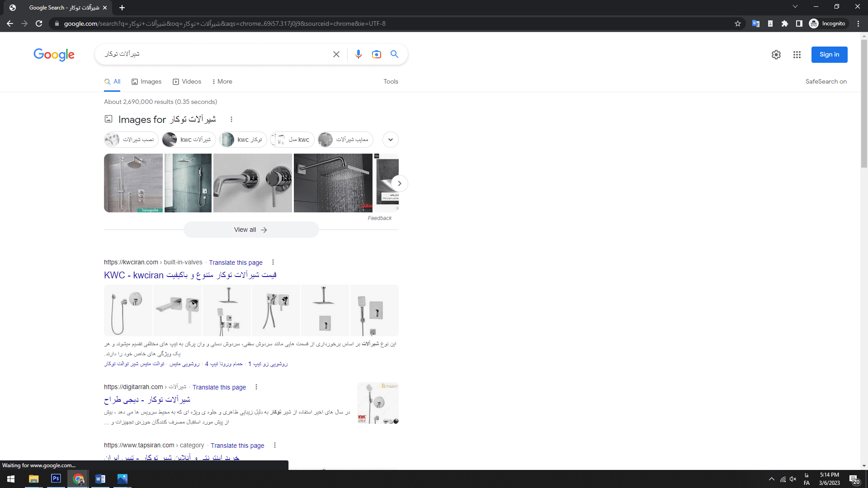Click Translate this page for kwciran
The width and height of the screenshot is (868, 488).
coord(236,263)
